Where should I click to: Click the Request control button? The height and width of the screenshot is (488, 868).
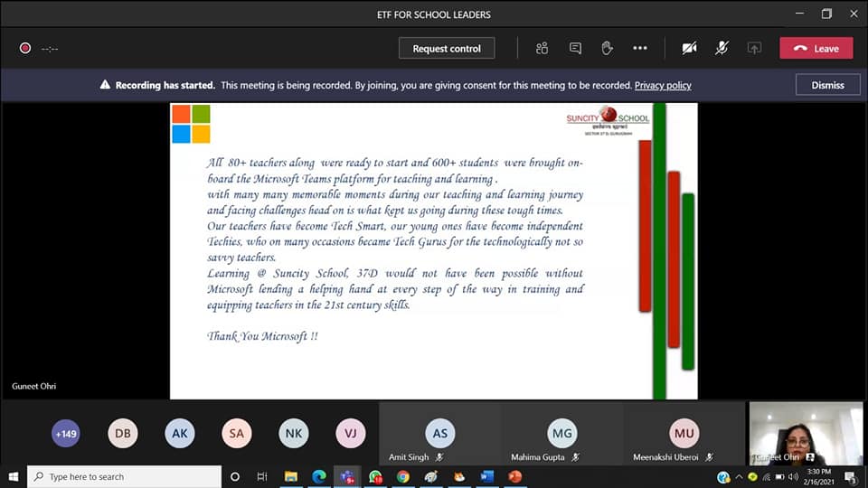446,48
